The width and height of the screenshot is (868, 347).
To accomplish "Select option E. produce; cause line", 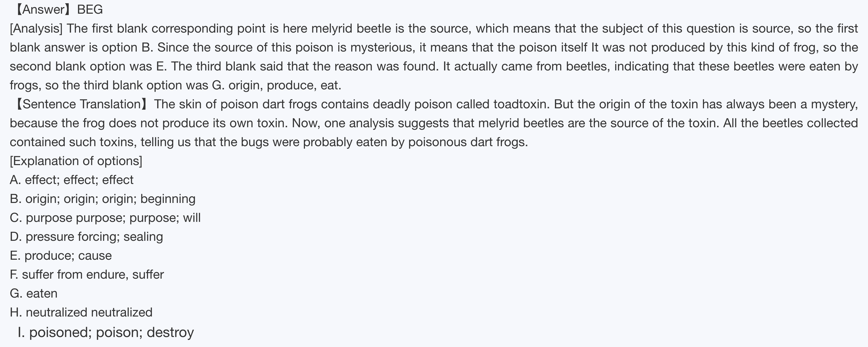I will [x=61, y=256].
